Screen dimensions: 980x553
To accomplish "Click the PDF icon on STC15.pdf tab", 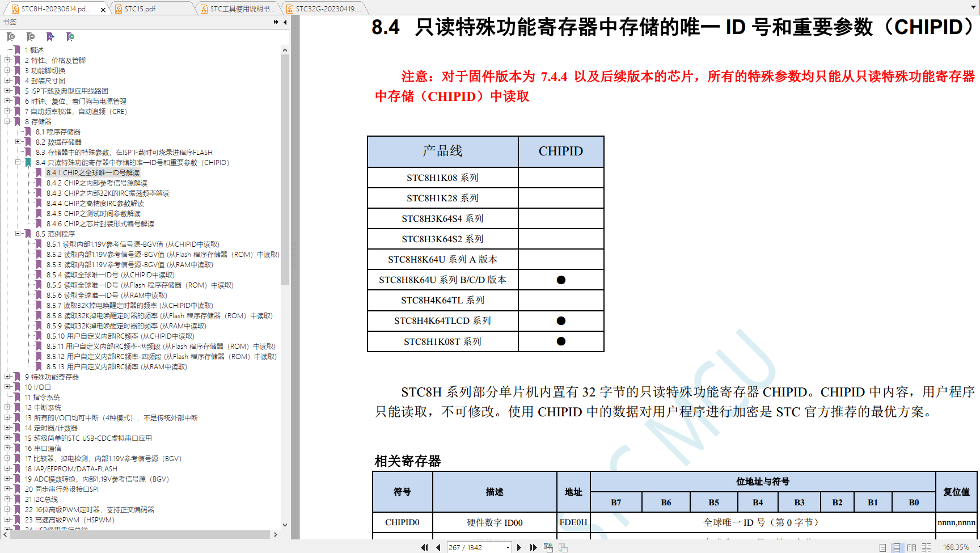I will pos(119,9).
